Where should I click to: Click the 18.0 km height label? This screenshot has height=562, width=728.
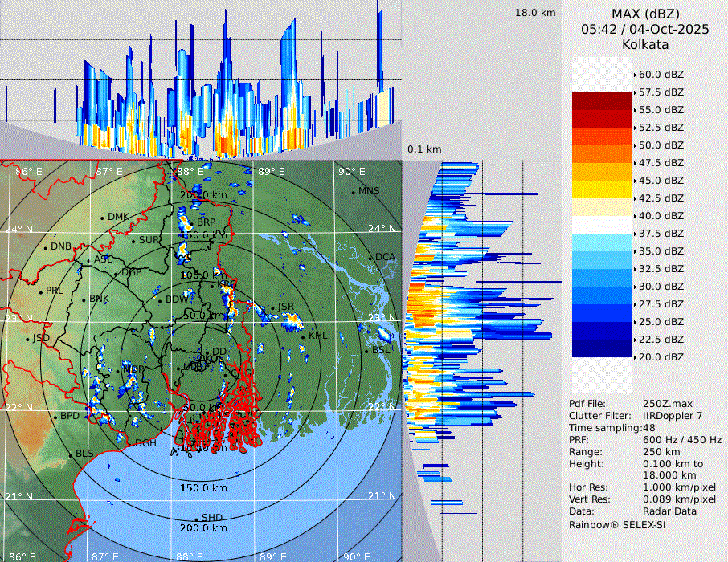point(535,13)
